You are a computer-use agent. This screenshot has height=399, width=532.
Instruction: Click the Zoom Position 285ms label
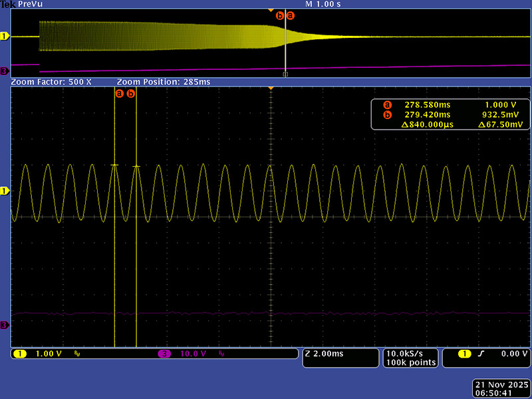163,82
